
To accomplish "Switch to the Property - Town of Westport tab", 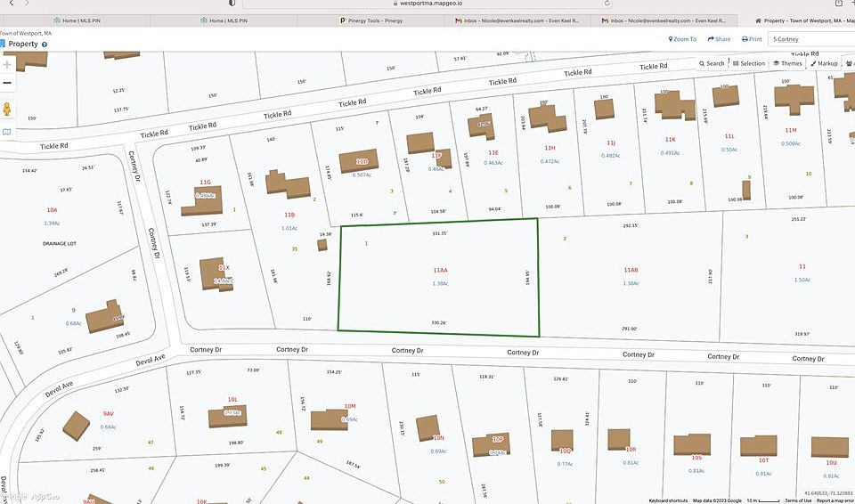I will pyautogui.click(x=795, y=20).
